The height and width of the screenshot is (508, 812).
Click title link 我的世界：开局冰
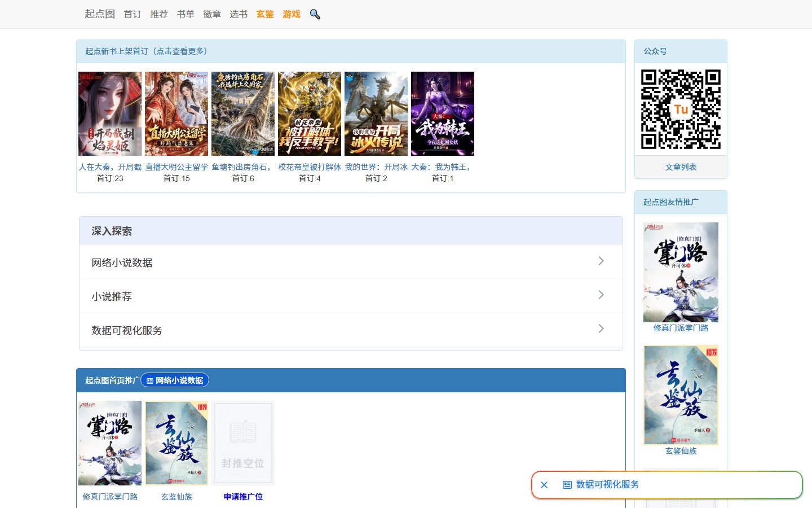376,167
